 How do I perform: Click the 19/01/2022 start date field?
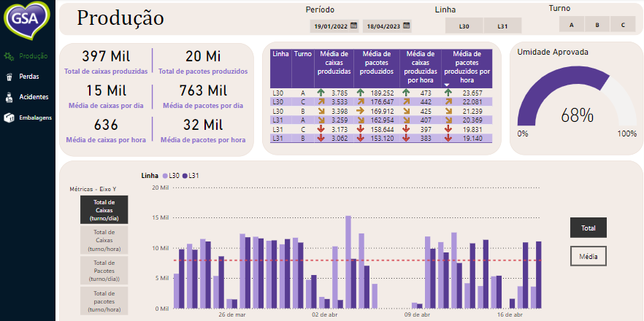329,26
